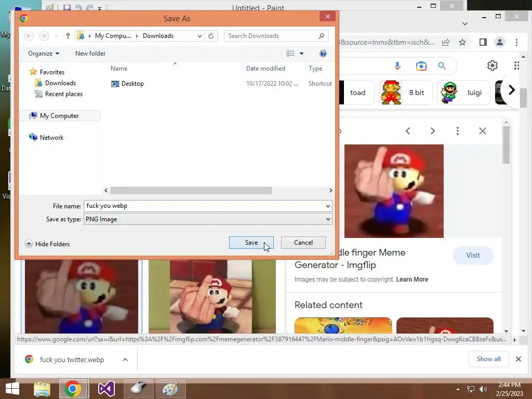Open preview panel more options menu
532x399 pixels.
[x=458, y=131]
